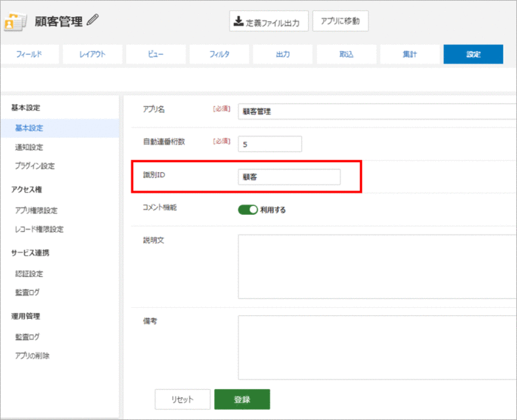Click the download icon on 定義ファイル出力

click(x=239, y=21)
